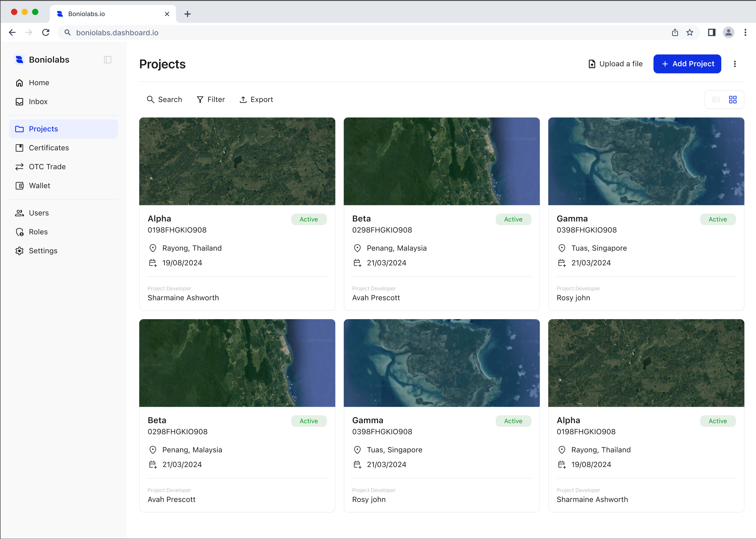Open the Gamma Tuas satellite thumbnail in top row
Screen dimensions: 756x539
[646, 161]
